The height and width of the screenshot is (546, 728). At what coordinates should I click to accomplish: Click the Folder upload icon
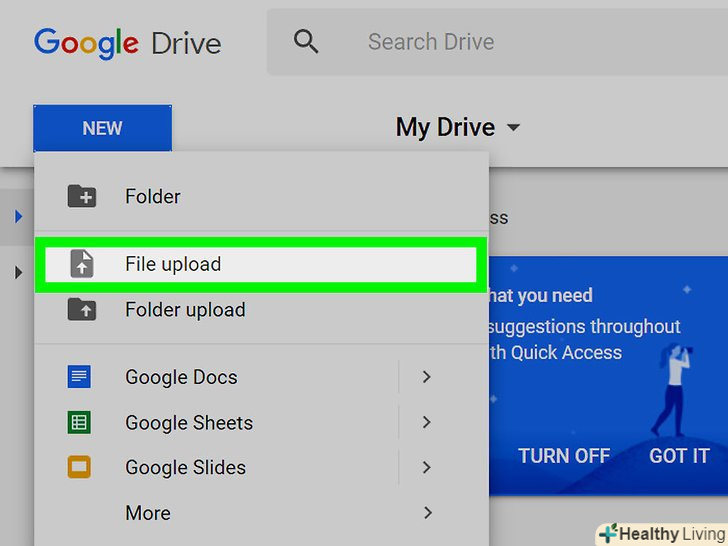[82, 310]
